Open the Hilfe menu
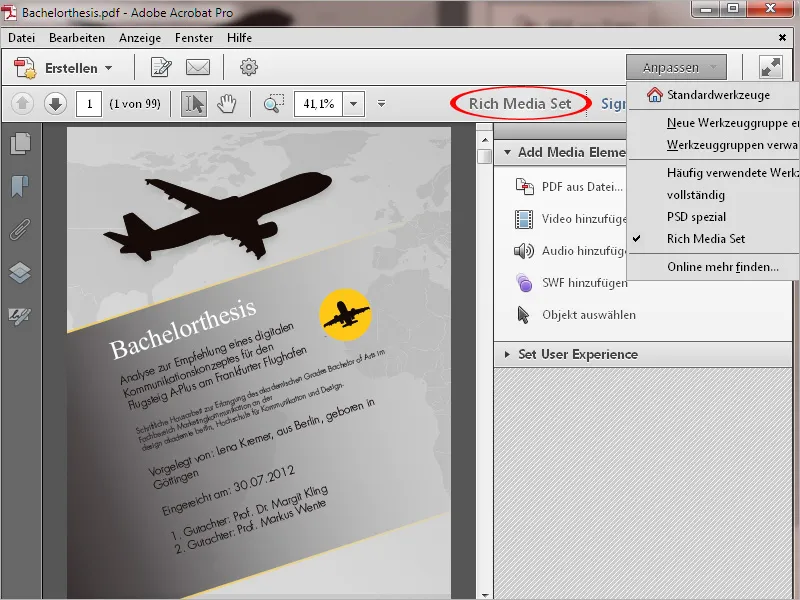Viewport: 800px width, 600px height. coord(239,38)
